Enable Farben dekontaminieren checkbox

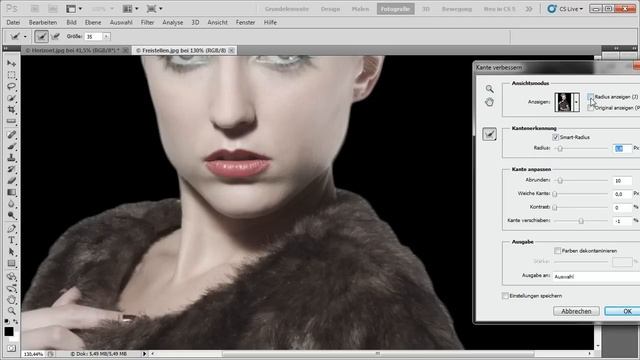tap(557, 251)
